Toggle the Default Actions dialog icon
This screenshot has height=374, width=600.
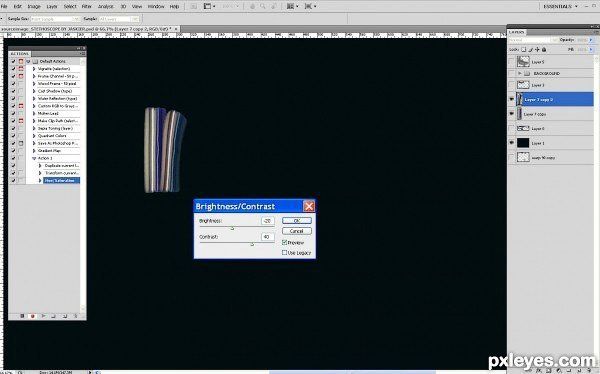point(21,61)
